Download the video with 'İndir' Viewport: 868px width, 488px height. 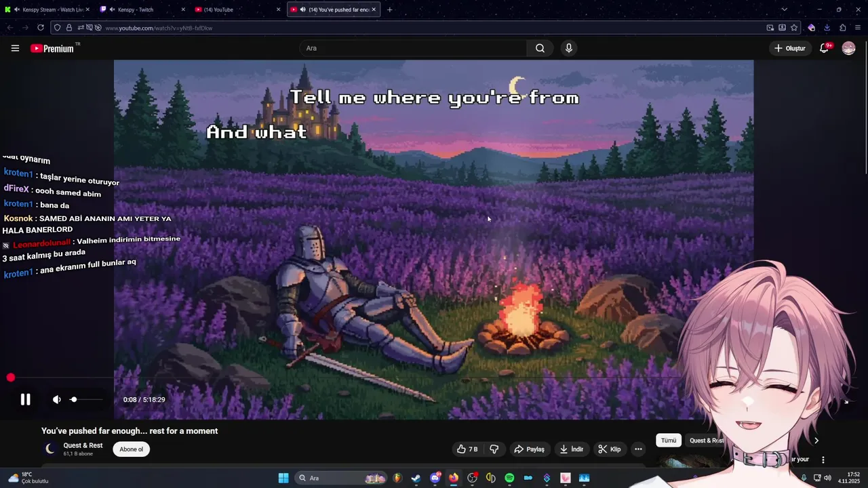click(x=571, y=449)
